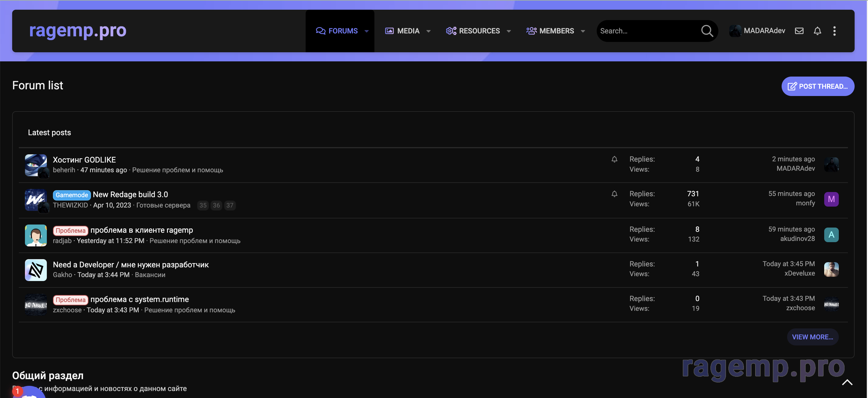Toggle watch bell on New Redage thread

coord(614,194)
